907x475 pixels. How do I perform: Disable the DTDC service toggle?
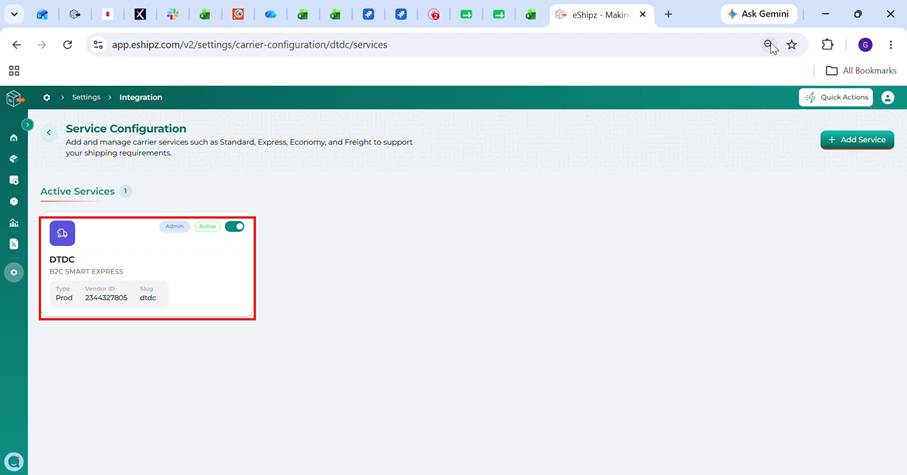pos(235,226)
